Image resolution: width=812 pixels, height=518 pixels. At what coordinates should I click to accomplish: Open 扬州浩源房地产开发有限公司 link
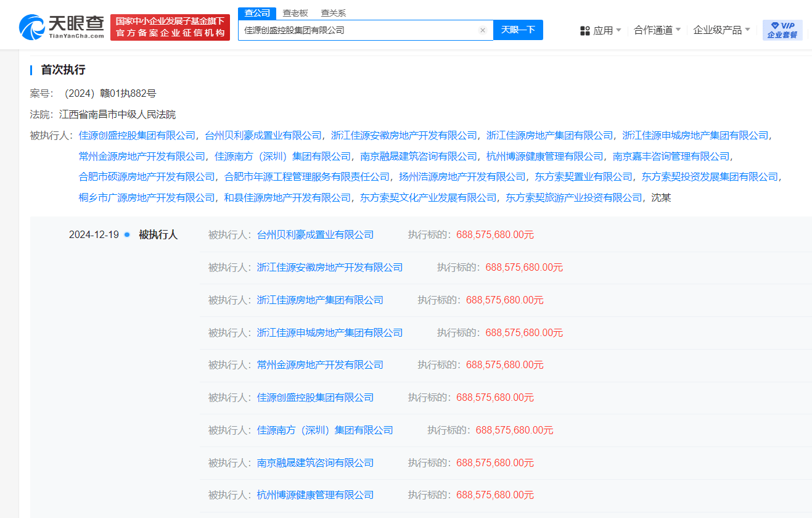pos(462,177)
